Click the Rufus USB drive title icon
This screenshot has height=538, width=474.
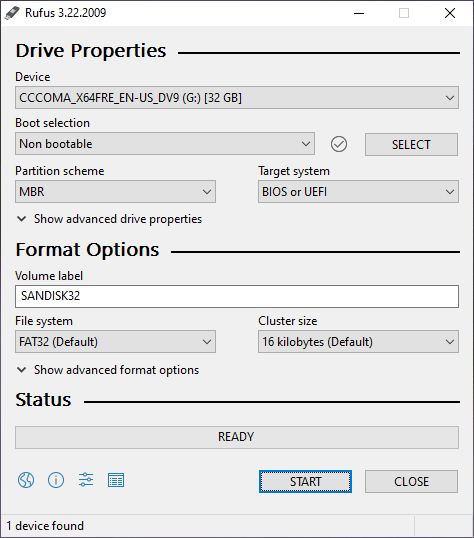click(x=12, y=13)
